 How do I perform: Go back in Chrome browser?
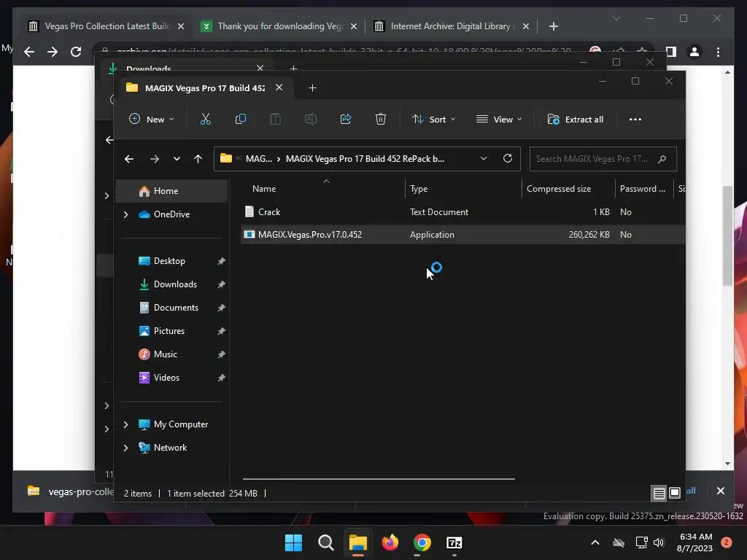(x=29, y=52)
